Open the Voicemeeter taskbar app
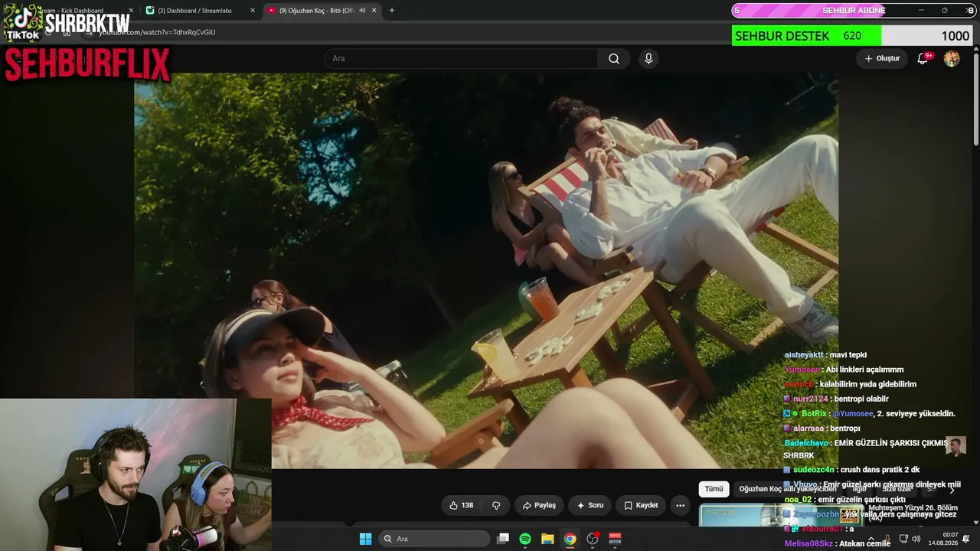Image resolution: width=980 pixels, height=551 pixels. point(614,539)
